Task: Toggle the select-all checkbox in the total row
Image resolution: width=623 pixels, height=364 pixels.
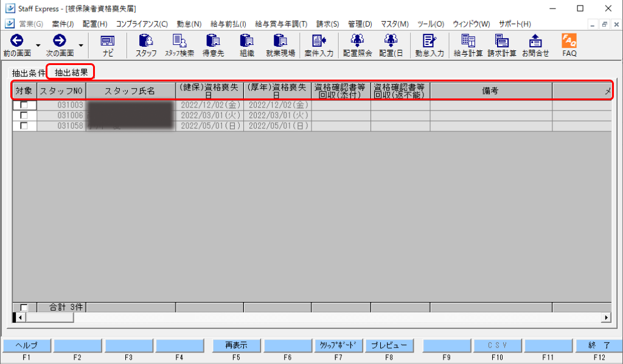Action: click(x=23, y=307)
